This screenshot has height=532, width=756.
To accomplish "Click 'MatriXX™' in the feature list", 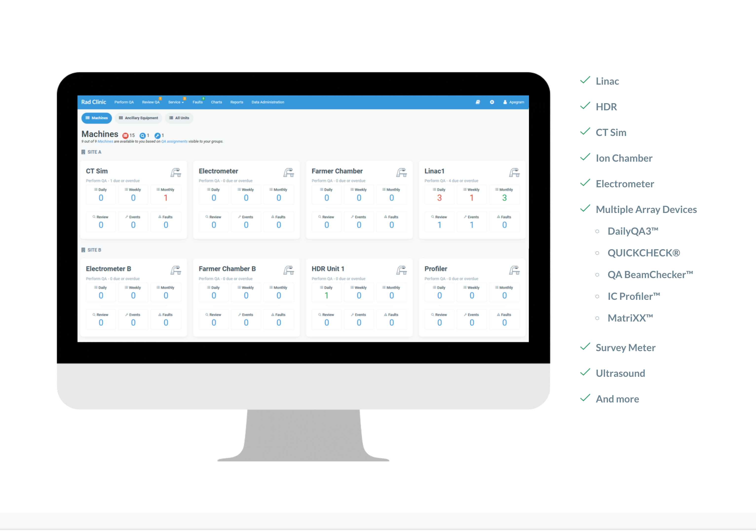I will click(630, 318).
